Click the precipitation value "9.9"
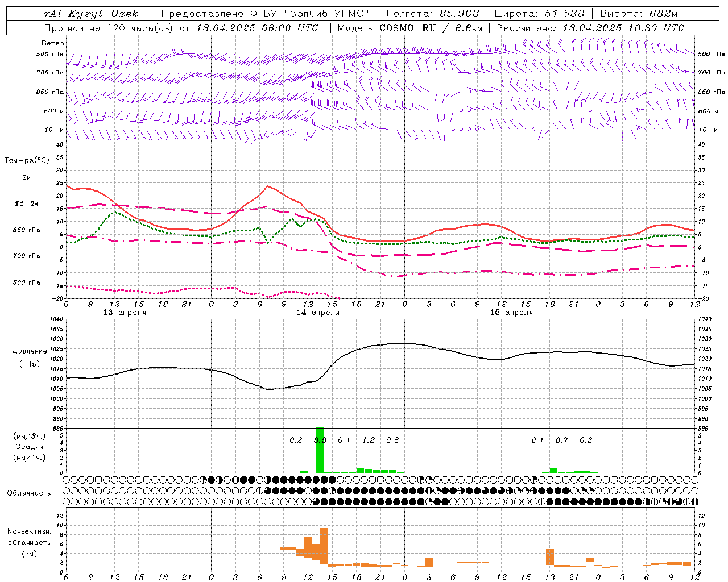This screenshot has width=728, height=582. (320, 440)
